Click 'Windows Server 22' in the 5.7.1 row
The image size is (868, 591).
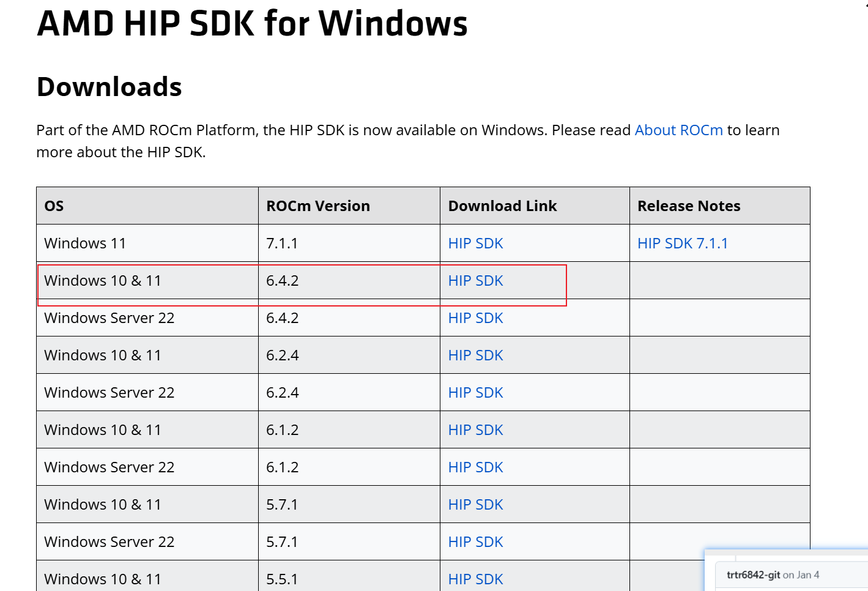(109, 542)
